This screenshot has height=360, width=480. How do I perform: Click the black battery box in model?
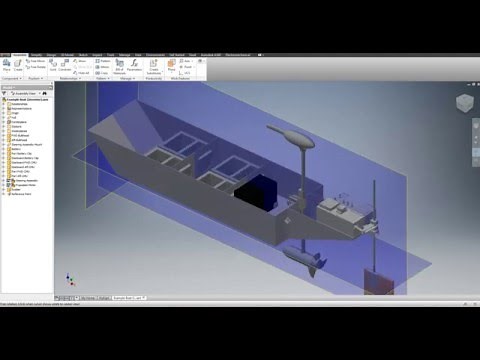coord(256,194)
